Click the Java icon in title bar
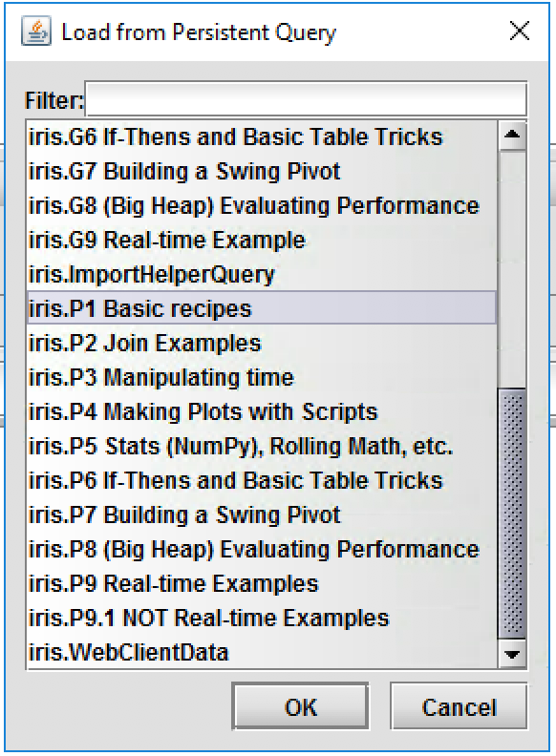The height and width of the screenshot is (756, 556). click(35, 31)
